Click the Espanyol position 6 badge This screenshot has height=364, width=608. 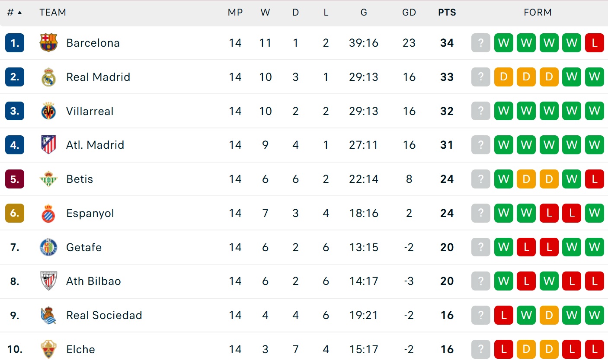tap(15, 213)
